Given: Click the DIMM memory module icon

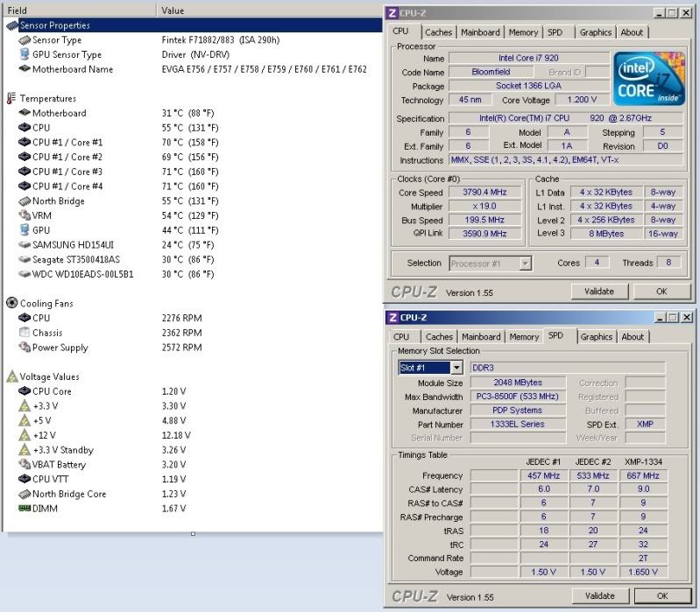Looking at the screenshot, I should 25,509.
